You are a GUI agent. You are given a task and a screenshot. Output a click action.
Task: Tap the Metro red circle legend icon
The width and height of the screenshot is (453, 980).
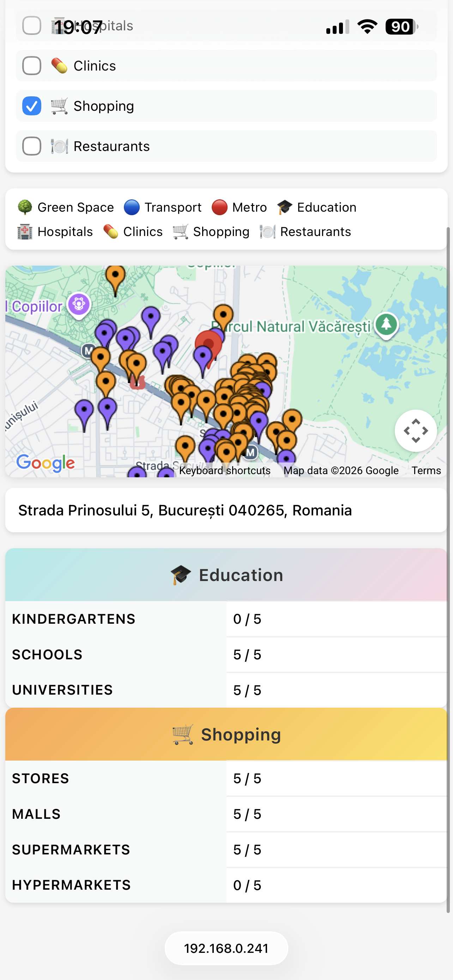[219, 207]
